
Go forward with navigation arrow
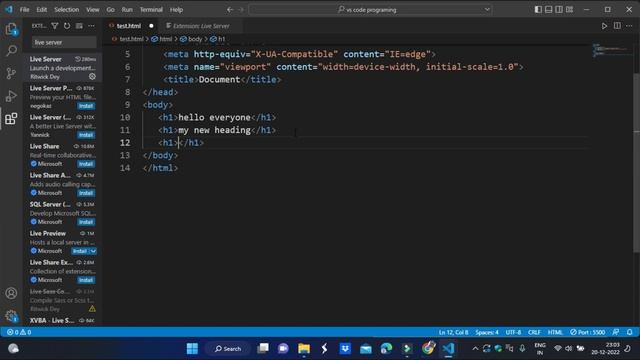(241, 9)
